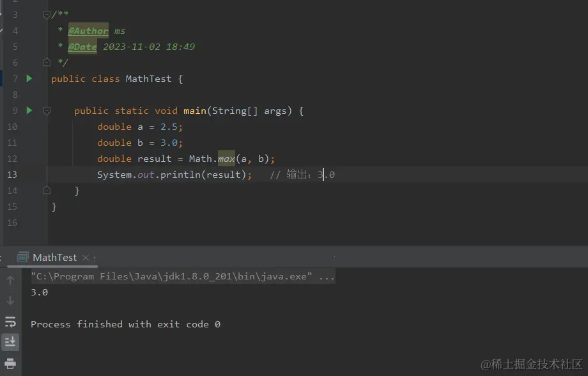Fold the main method at line 9
The image size is (588, 376).
pyautogui.click(x=47, y=111)
